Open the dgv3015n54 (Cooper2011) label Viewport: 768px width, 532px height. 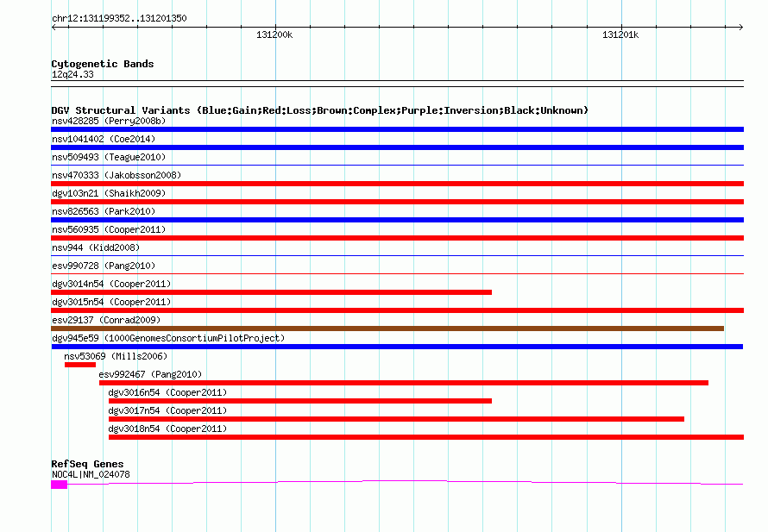pyautogui.click(x=111, y=302)
